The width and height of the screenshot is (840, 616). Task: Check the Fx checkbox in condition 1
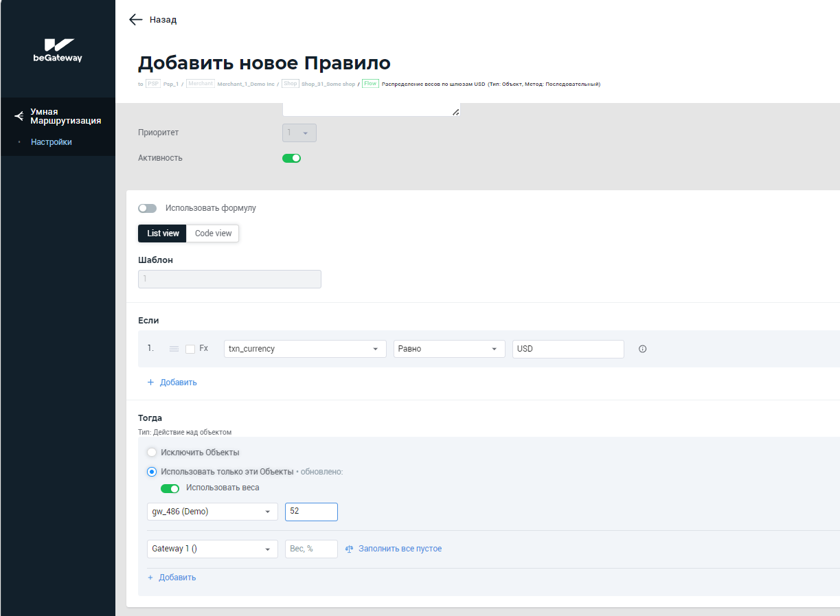[190, 349]
